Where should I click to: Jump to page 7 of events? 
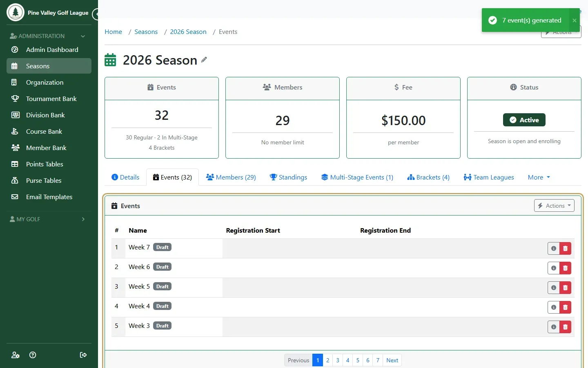click(378, 360)
